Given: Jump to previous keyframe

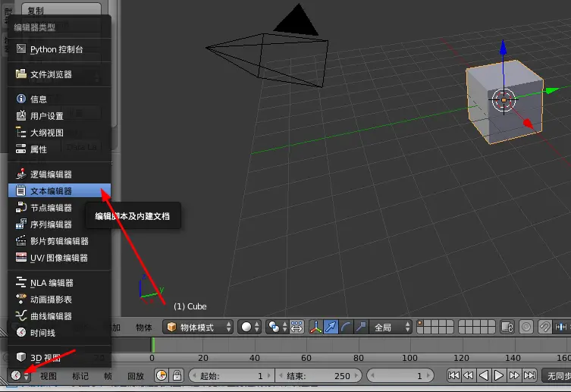Looking at the screenshot, I should [x=469, y=375].
